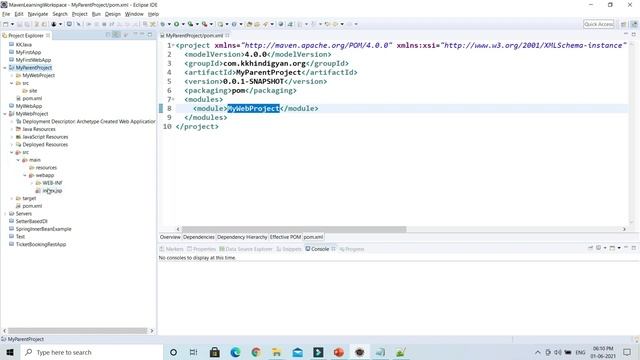Open the File menu
Image resolution: width=640 pixels, height=360 pixels.
click(6, 14)
